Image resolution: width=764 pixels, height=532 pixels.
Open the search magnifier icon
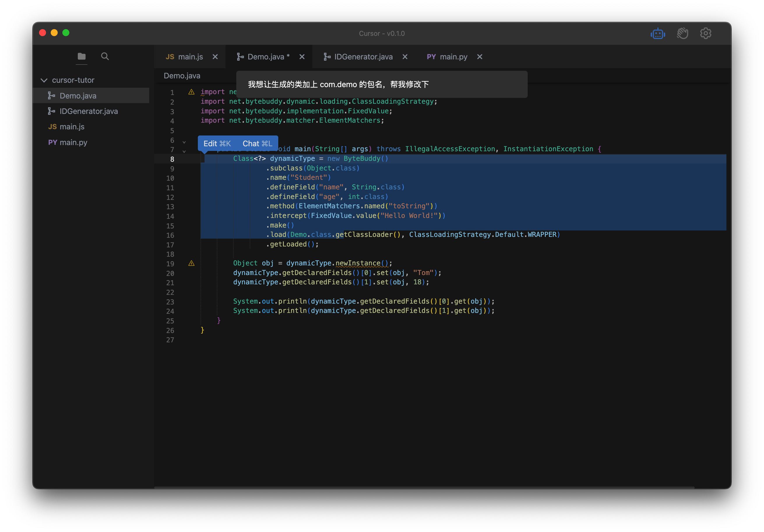[105, 56]
